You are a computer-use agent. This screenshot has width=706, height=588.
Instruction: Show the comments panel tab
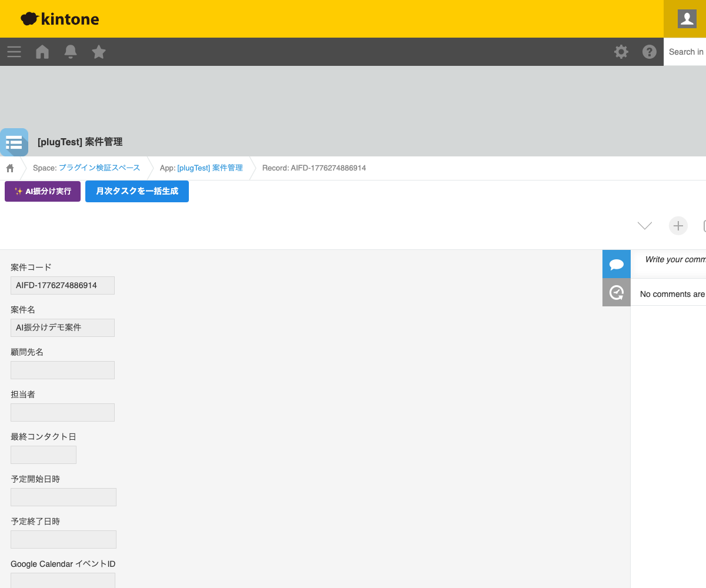point(617,264)
